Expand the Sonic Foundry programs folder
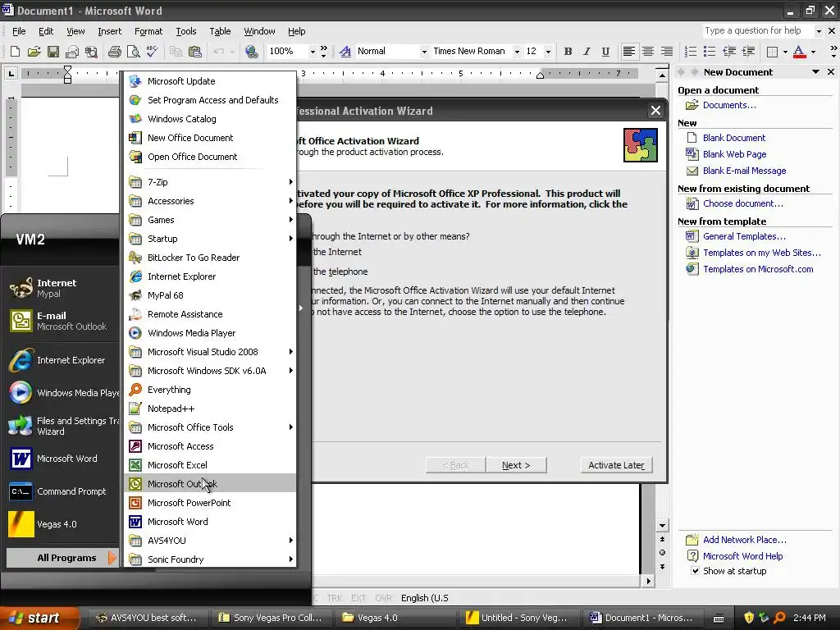Viewport: 840px width, 630px height. coord(210,559)
